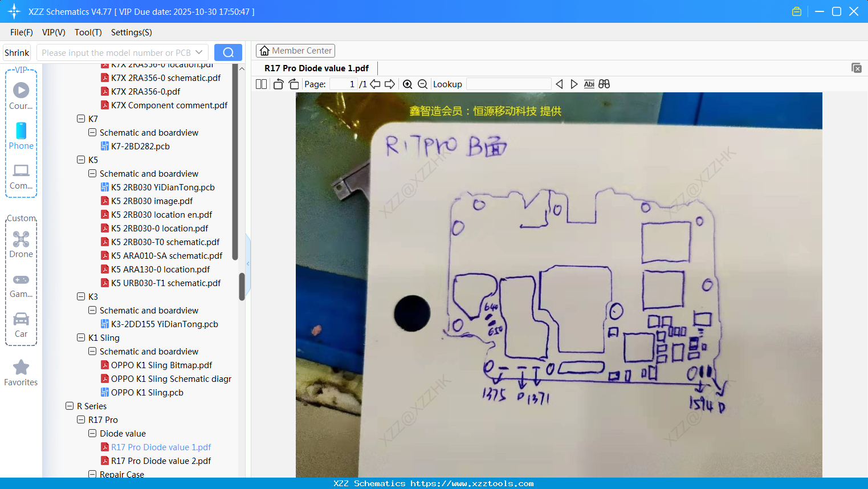Viewport: 868px width, 489px height.
Task: Focus the model number search field
Action: pyautogui.click(x=116, y=52)
